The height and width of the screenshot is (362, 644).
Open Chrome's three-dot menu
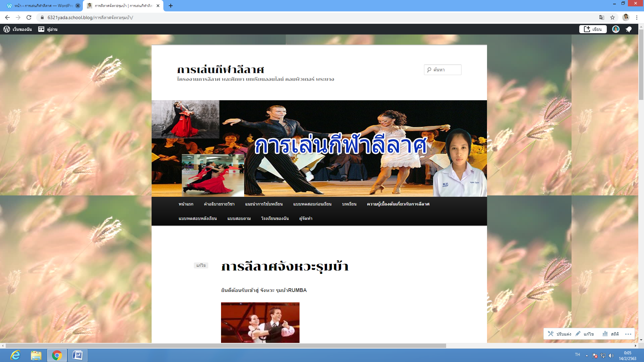click(637, 17)
